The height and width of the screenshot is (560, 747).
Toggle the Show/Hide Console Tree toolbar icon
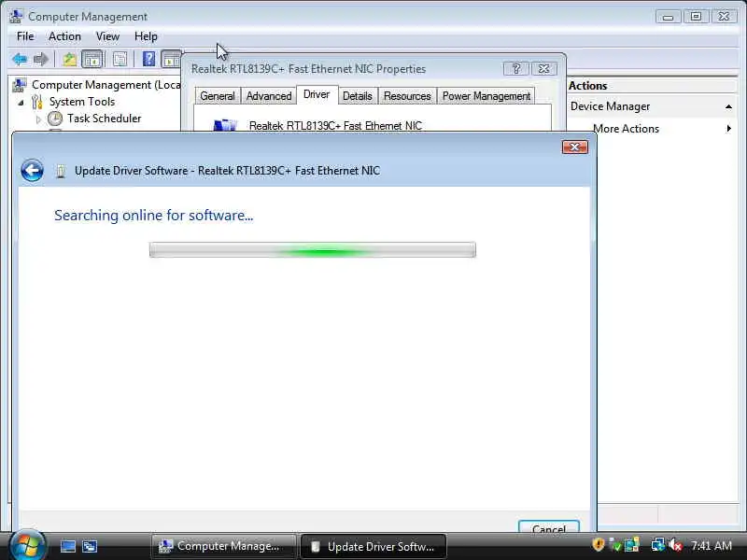pos(92,60)
